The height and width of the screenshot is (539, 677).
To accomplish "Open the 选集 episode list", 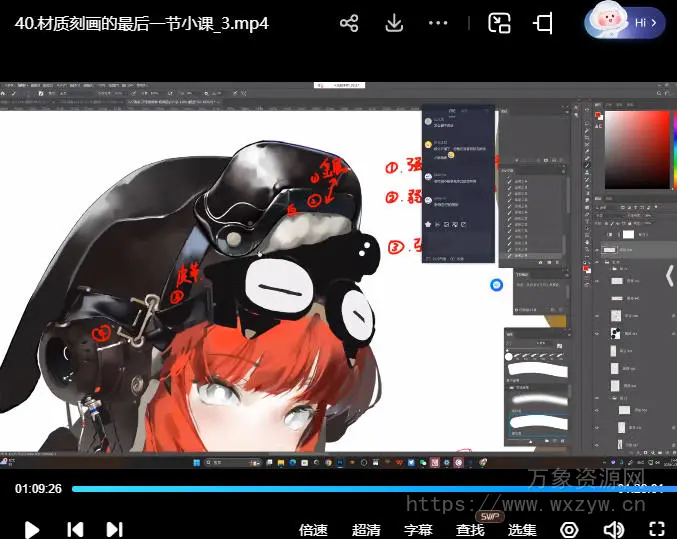I will pyautogui.click(x=522, y=530).
